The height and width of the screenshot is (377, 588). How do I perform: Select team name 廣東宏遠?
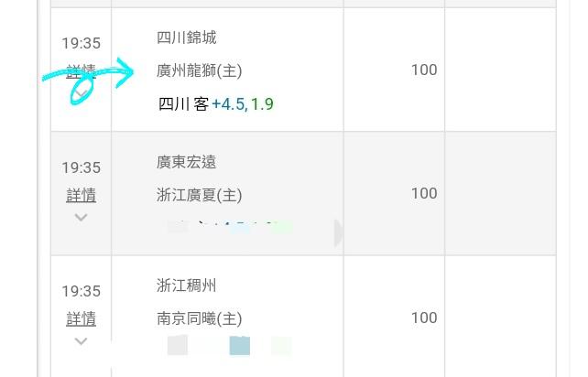tap(186, 162)
